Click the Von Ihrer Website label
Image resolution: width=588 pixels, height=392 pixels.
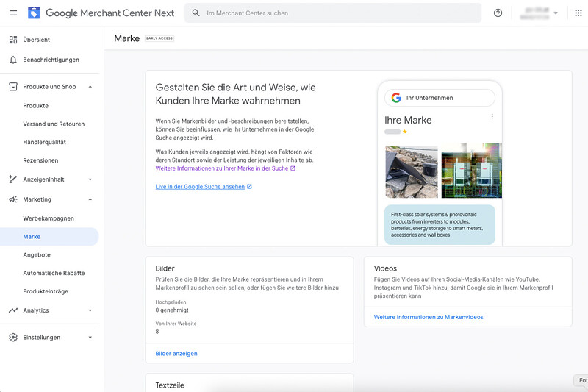(x=176, y=324)
